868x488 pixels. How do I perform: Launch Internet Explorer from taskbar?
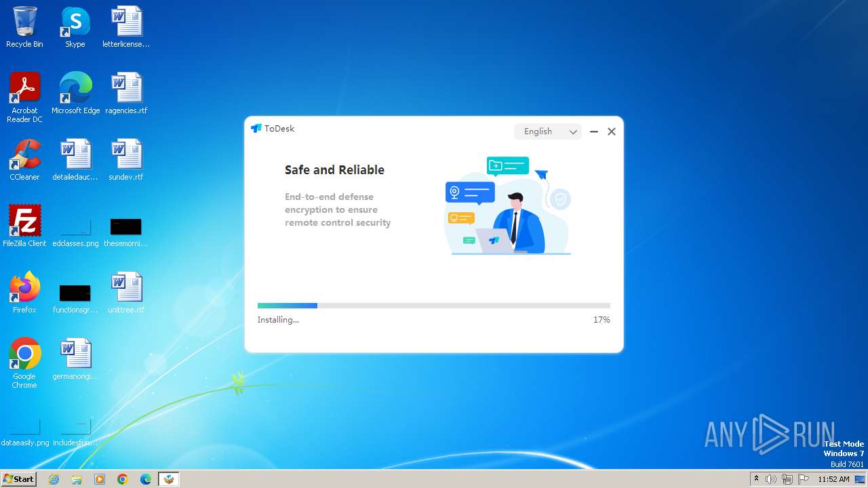(54, 479)
